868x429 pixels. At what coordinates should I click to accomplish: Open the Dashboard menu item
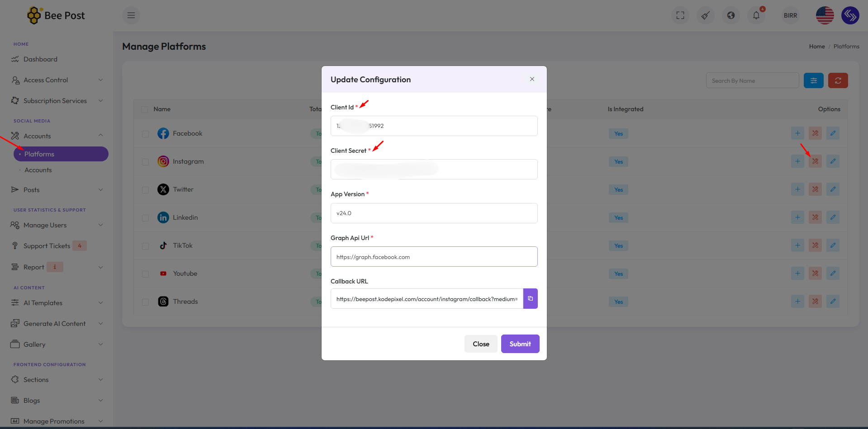40,59
